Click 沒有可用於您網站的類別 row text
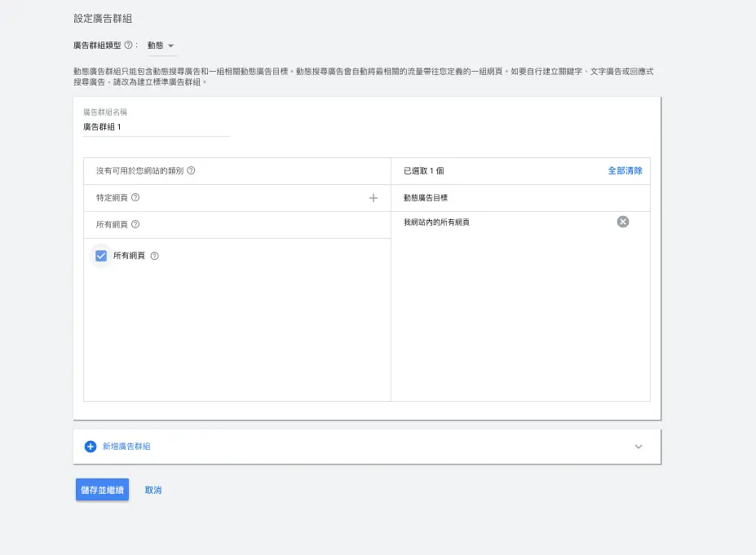The width and height of the screenshot is (756, 555). (x=139, y=170)
